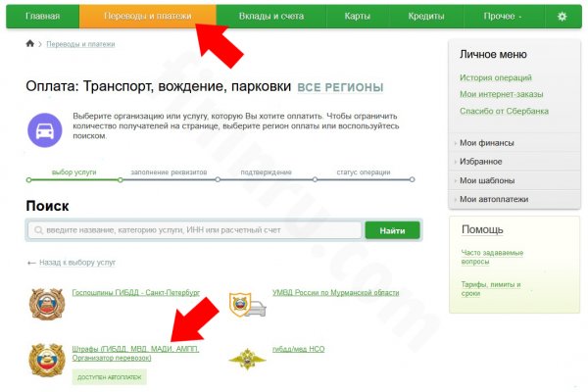Open the Вклады и счета tab

[x=269, y=17]
